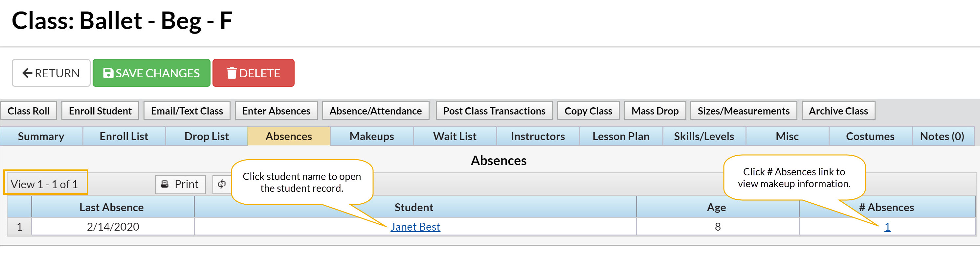This screenshot has width=980, height=253.
Task: Open the Wait List tab
Action: [x=455, y=137]
